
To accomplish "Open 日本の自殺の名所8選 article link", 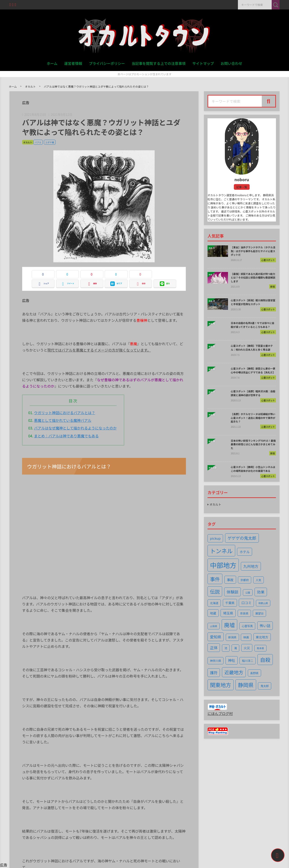I will [252, 325].
